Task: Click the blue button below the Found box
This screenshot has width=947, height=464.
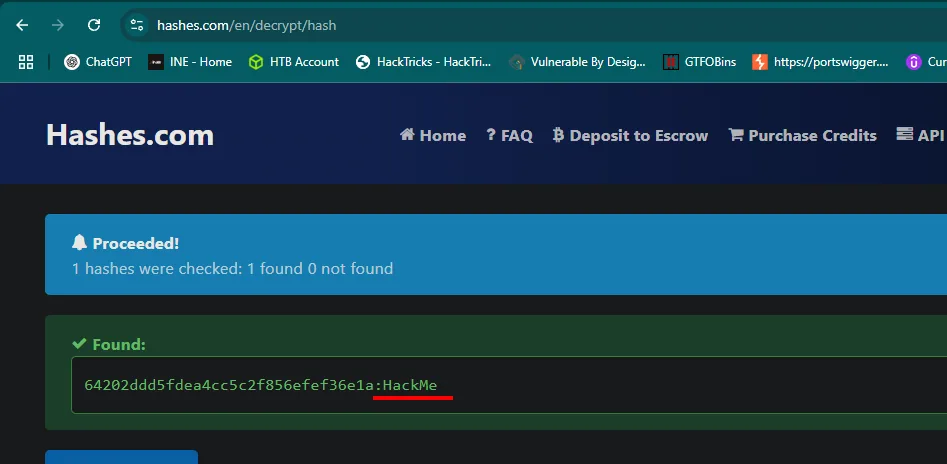Action: [121, 457]
